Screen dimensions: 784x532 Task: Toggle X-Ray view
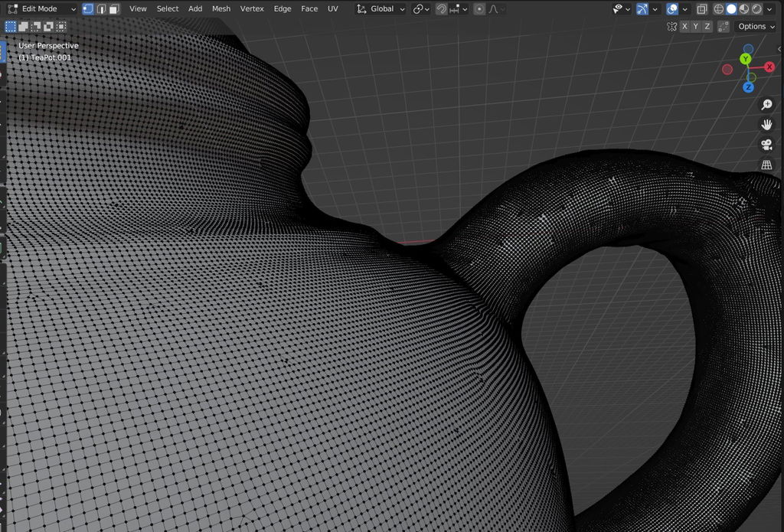pos(702,9)
